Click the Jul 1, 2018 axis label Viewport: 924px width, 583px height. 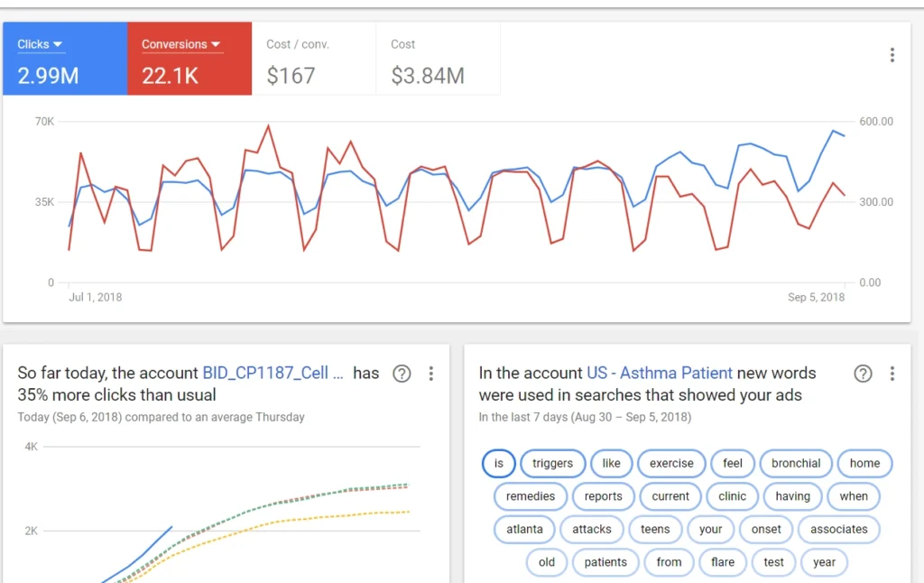click(x=96, y=297)
